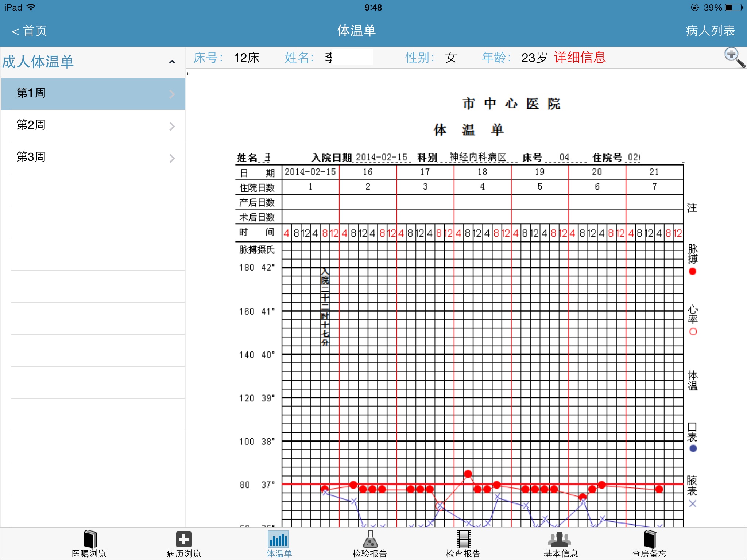Open the 病历浏览 plus icon
Viewport: 747px width, 560px height.
183,539
